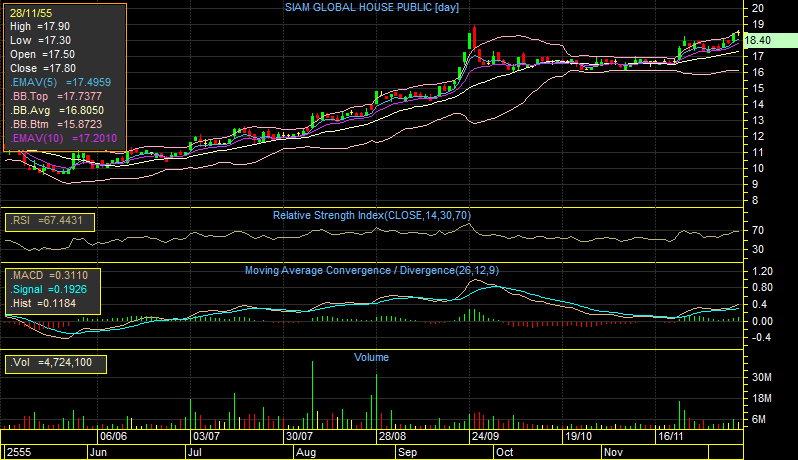
Task: Click the Jun month label
Action: (x=98, y=452)
